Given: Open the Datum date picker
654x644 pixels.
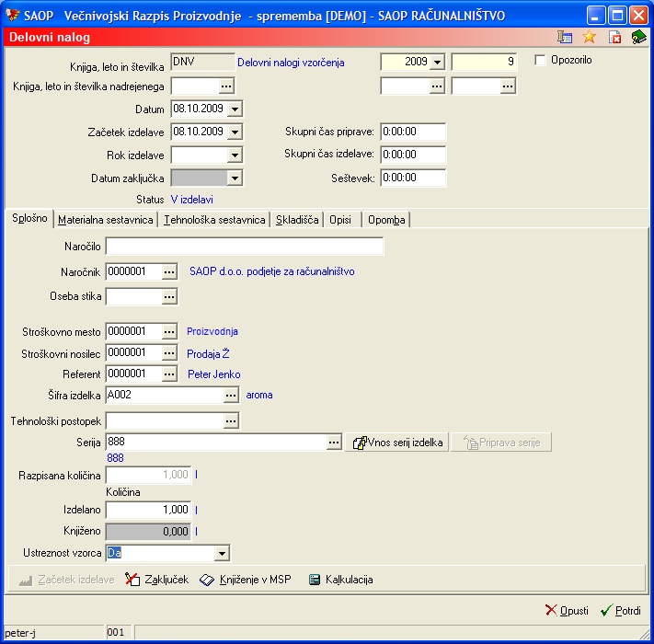Looking at the screenshot, I should pyautogui.click(x=235, y=109).
